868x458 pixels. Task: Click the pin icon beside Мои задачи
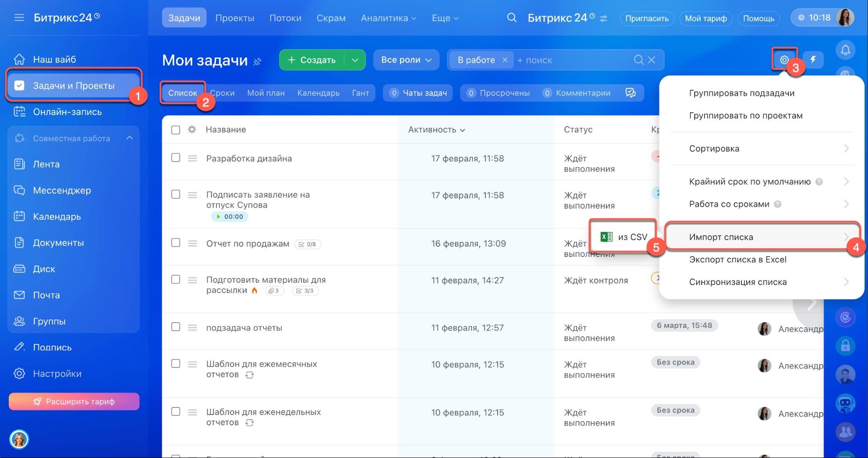257,61
